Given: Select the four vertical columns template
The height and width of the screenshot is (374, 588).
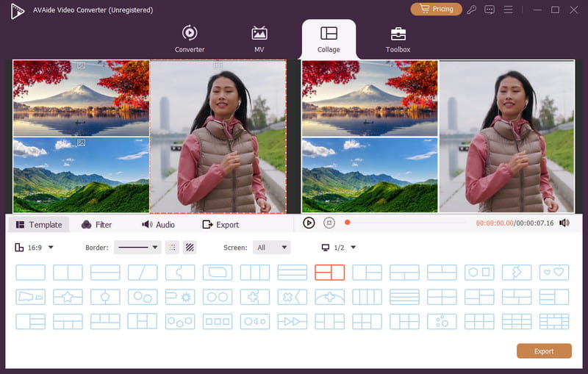Looking at the screenshot, I should tap(367, 297).
